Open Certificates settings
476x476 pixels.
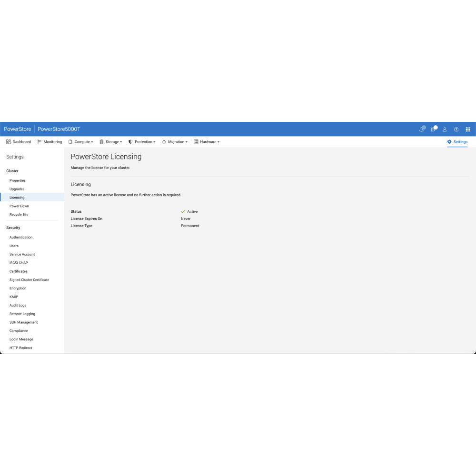tap(19, 271)
